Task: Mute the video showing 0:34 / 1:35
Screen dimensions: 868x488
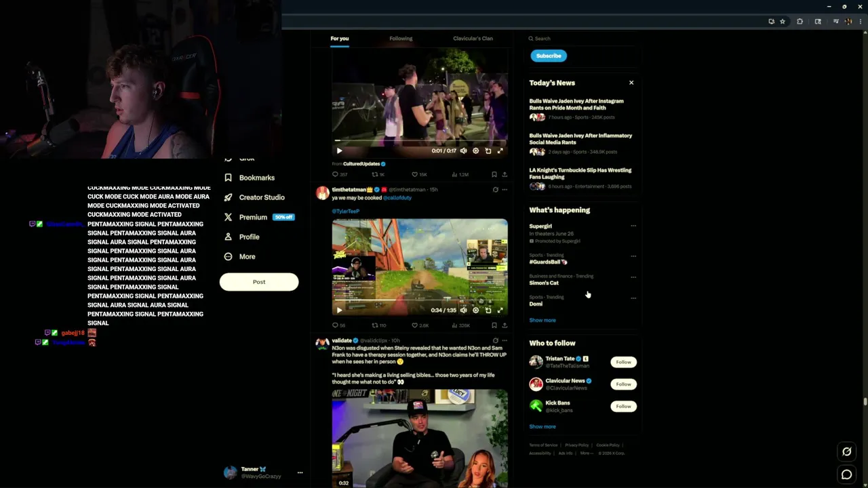Action: coord(463,310)
